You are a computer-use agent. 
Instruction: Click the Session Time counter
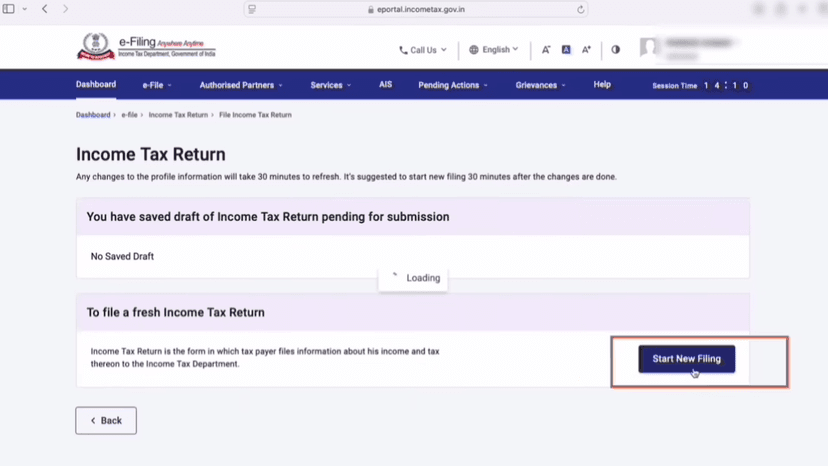[701, 85]
